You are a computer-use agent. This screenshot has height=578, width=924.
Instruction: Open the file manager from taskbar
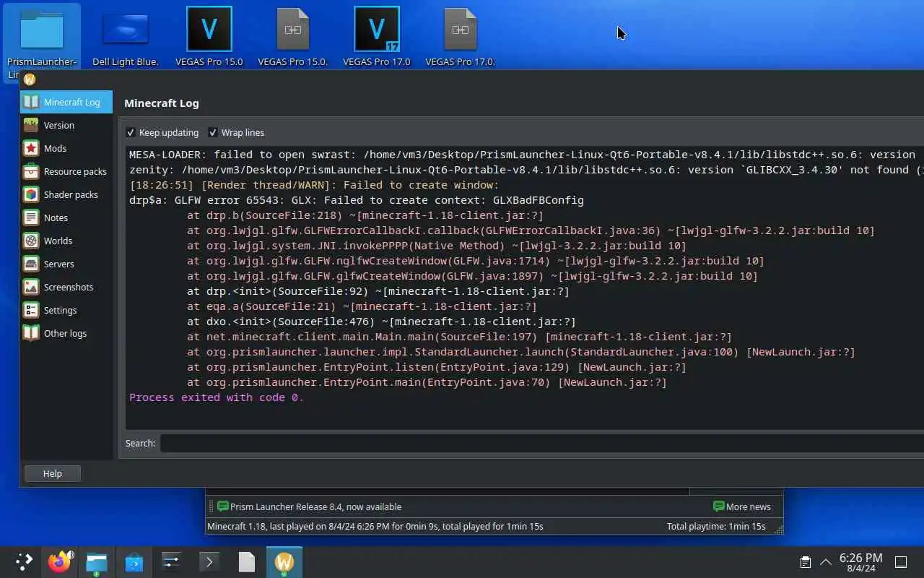97,561
